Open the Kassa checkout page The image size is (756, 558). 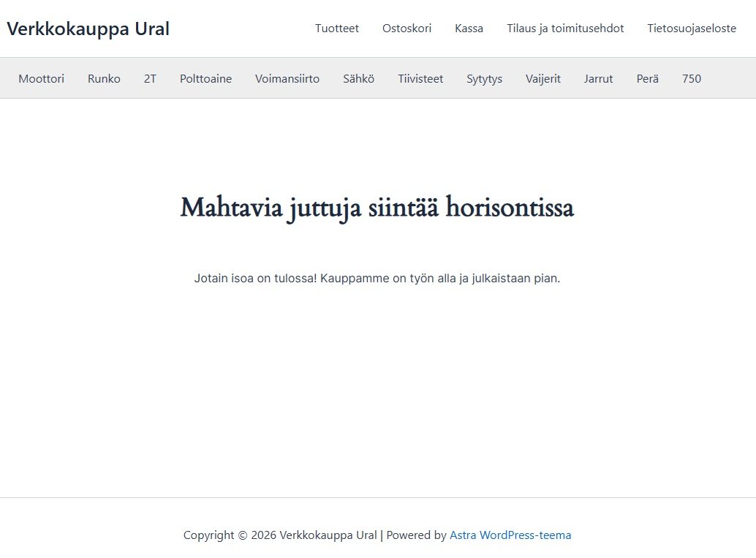pos(469,29)
